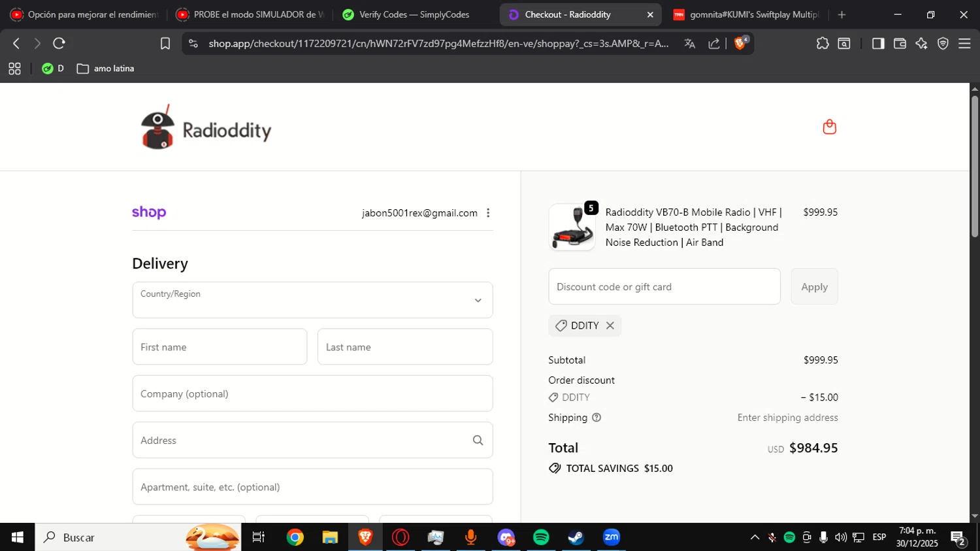Image resolution: width=980 pixels, height=551 pixels.
Task: Bookmark this page
Action: pos(165,43)
